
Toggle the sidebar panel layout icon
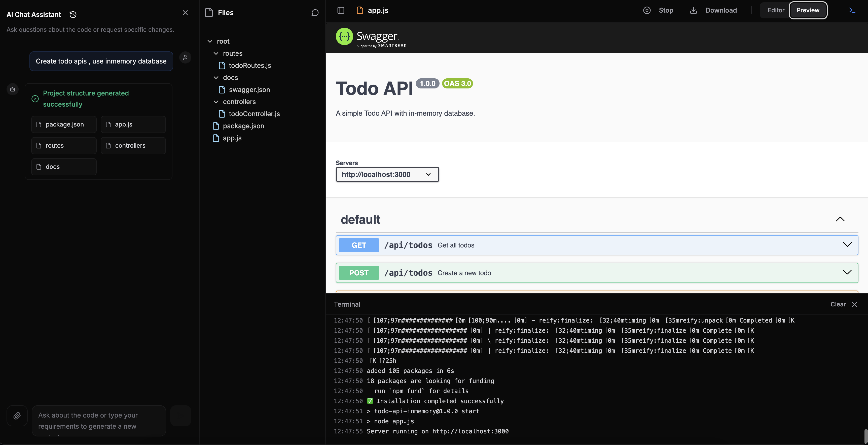click(x=341, y=11)
